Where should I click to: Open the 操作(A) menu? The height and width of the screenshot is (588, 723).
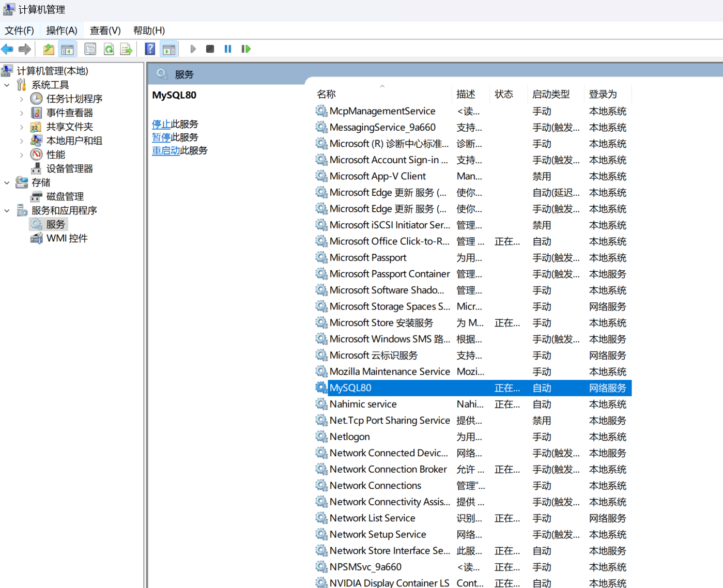point(61,30)
